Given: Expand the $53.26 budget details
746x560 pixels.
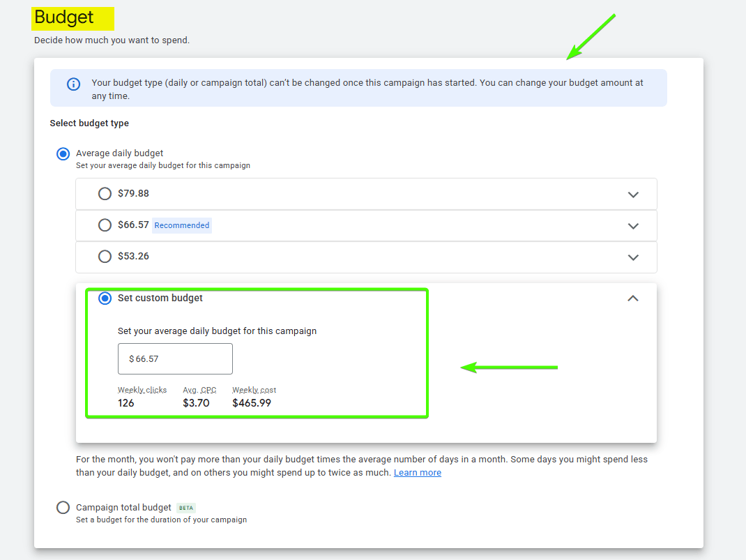Looking at the screenshot, I should tap(633, 257).
